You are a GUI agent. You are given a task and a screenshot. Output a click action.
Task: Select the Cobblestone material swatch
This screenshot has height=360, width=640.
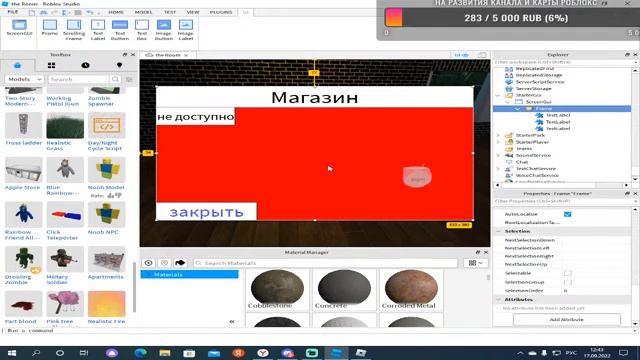[277, 289]
